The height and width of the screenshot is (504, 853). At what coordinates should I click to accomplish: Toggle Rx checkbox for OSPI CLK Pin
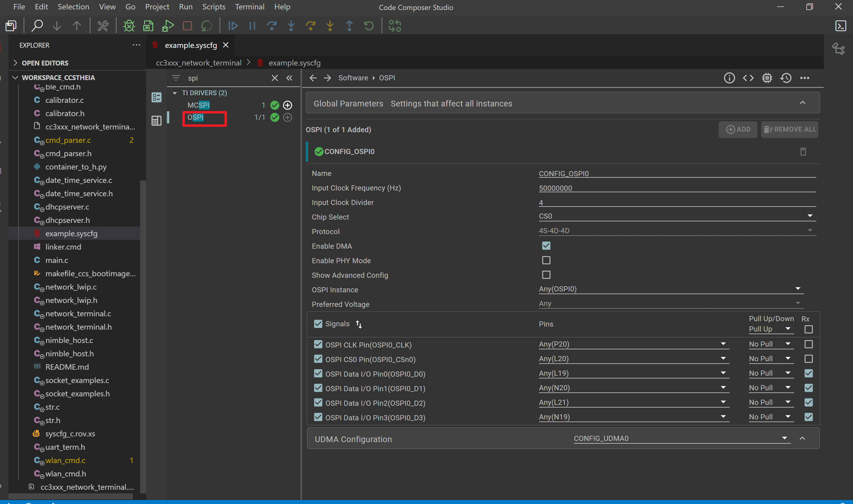point(808,344)
